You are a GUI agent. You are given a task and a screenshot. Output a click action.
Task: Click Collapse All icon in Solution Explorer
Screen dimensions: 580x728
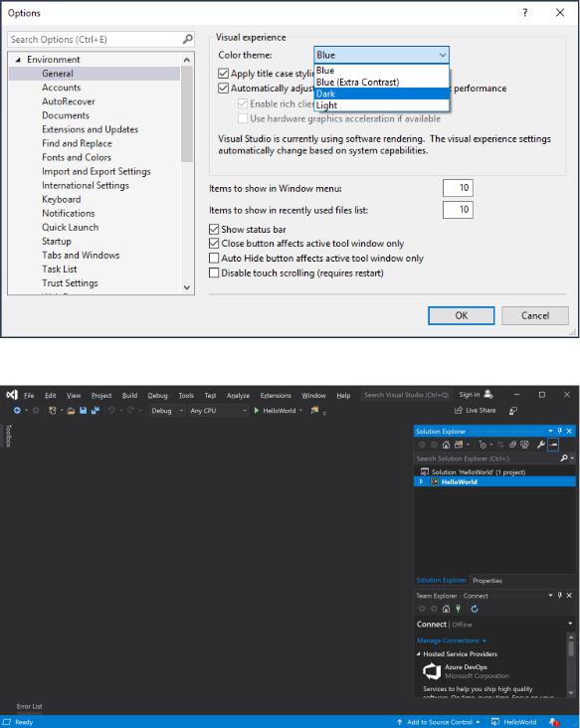(x=512, y=445)
